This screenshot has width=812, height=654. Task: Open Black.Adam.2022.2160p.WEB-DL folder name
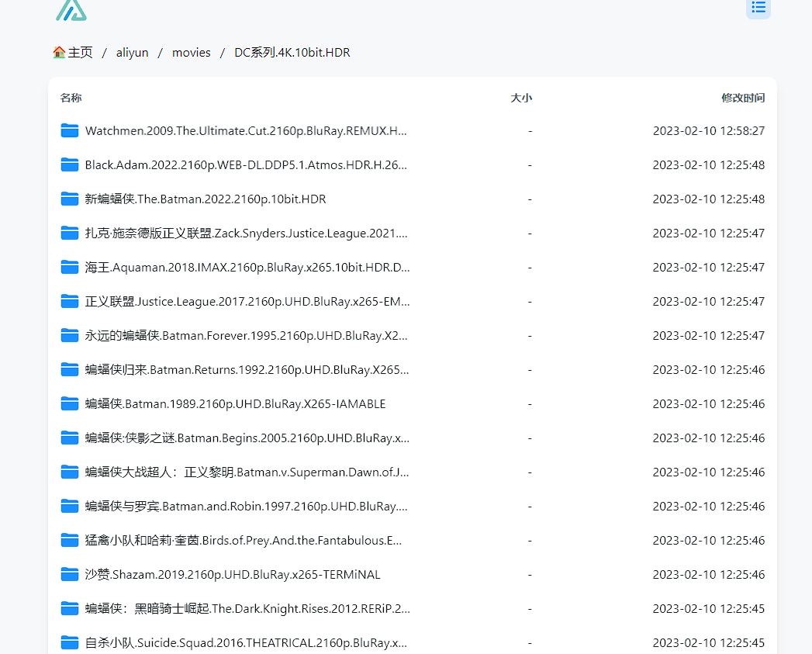click(246, 164)
